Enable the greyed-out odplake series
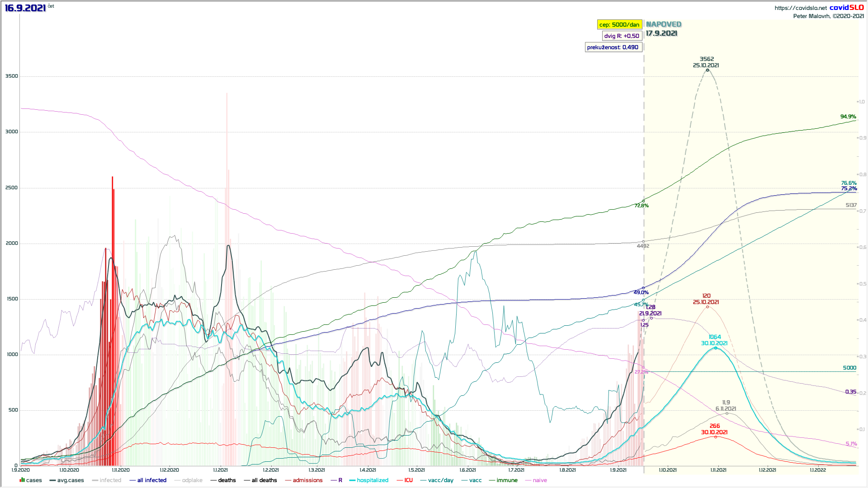 [x=192, y=480]
